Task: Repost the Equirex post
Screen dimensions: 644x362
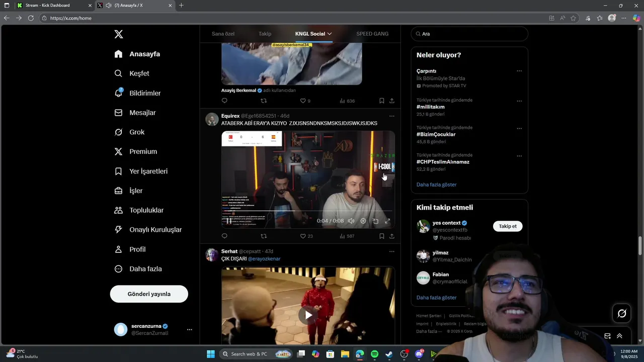Action: [x=264, y=236]
